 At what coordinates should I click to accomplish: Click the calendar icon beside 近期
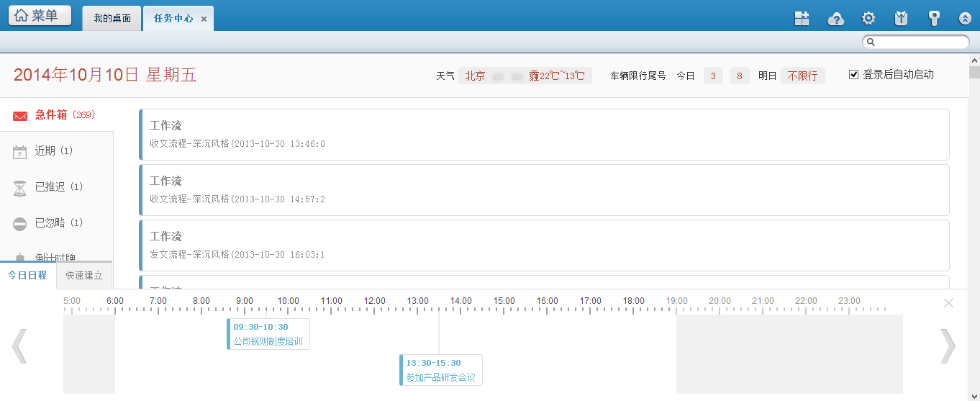click(x=20, y=151)
